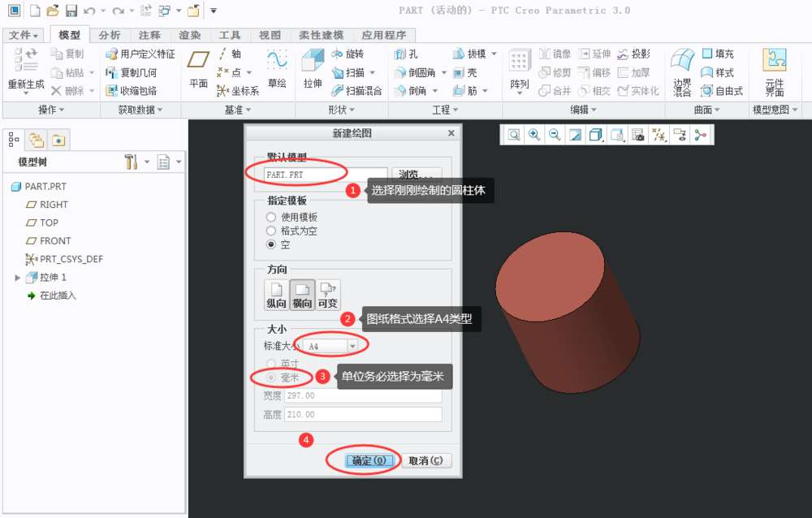Open the 获取数据 group dropdown
This screenshot has height=518, width=812.
[140, 110]
